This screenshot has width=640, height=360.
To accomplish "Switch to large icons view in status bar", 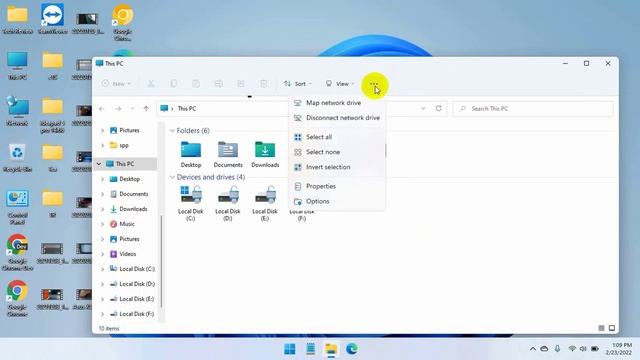I will (612, 328).
